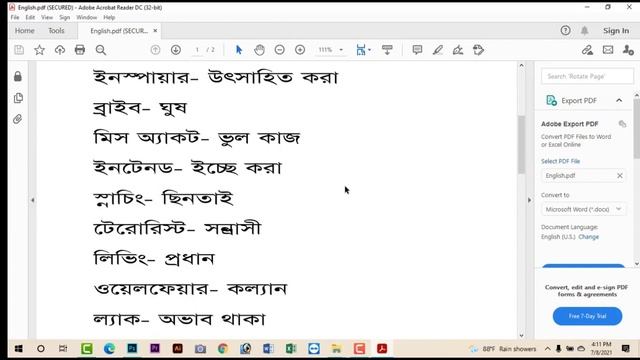Open the Windows Start menu

pos(18,349)
